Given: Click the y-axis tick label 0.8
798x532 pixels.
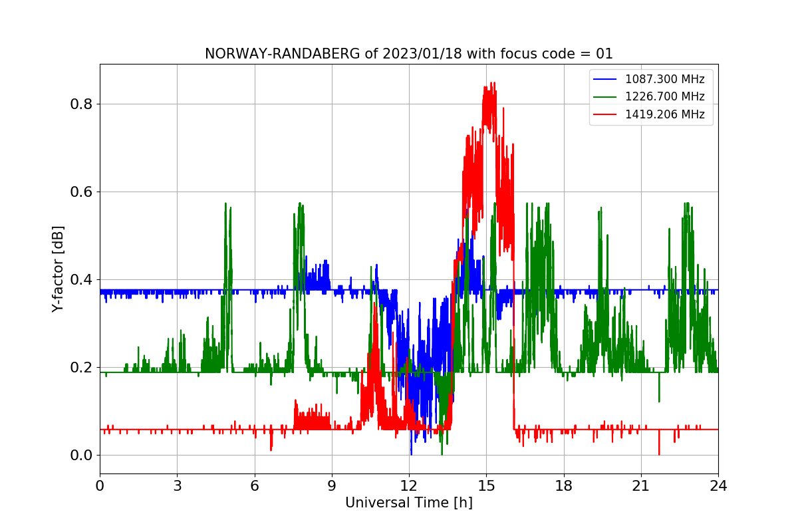Looking at the screenshot, I should (x=82, y=104).
